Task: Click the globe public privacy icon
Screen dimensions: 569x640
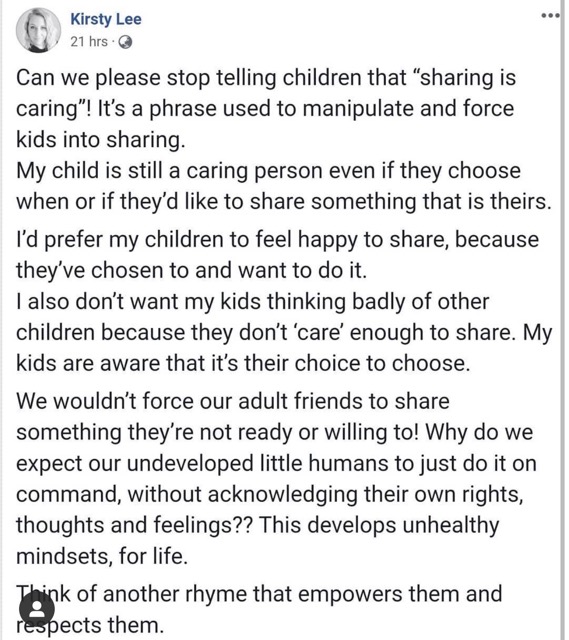Action: click(124, 42)
